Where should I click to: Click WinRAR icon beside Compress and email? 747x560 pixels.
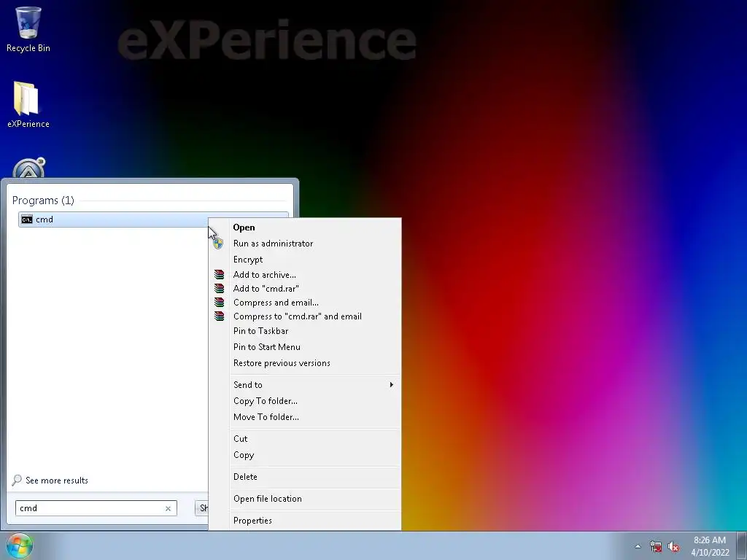click(x=219, y=303)
